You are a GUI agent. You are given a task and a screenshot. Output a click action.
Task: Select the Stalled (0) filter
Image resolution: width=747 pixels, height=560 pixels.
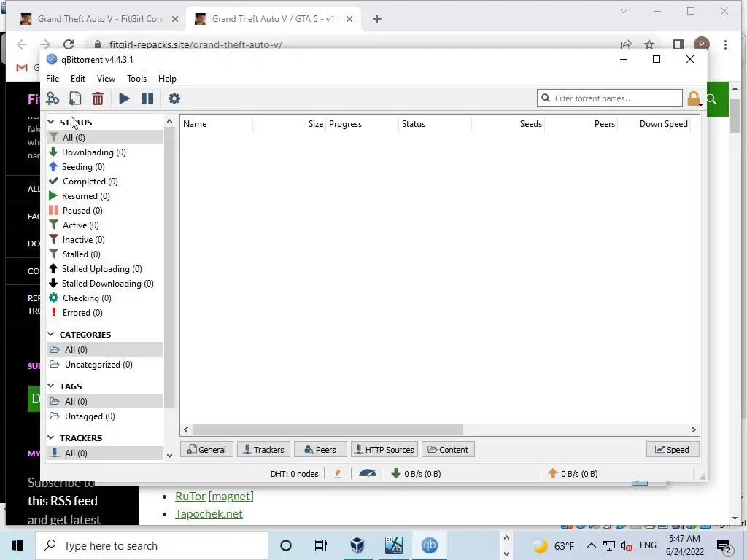105,254
